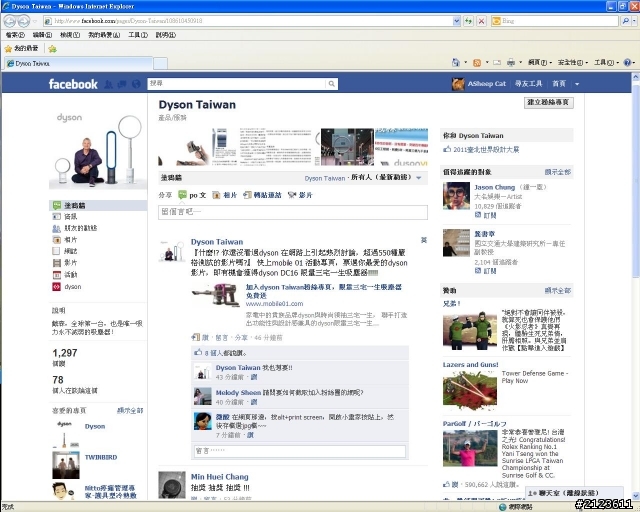640x512 pixels.
Task: Click the green refresh page icon
Action: [468, 21]
